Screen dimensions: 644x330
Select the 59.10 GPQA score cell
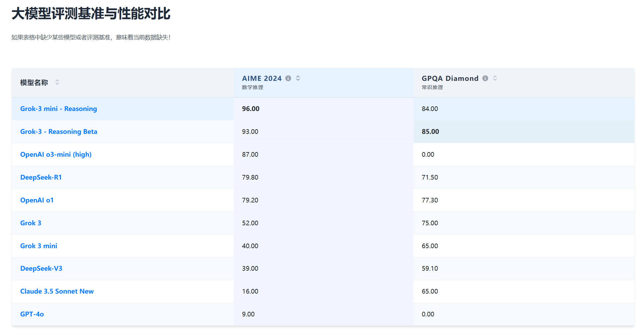(x=524, y=268)
